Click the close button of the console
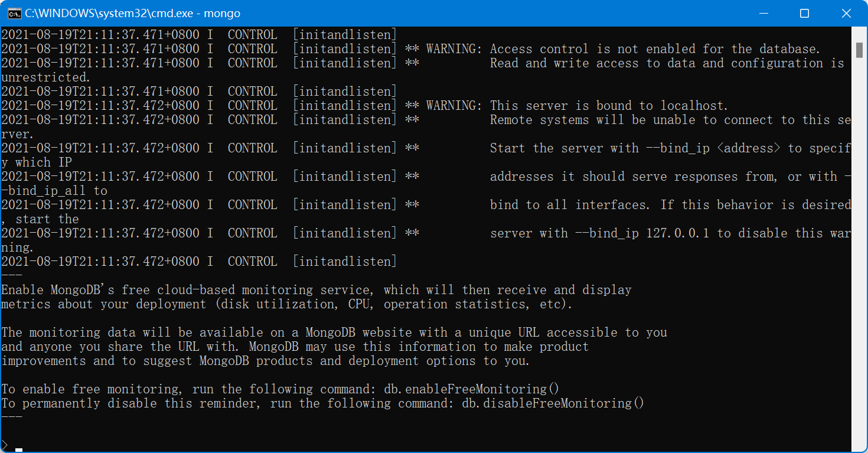868x453 pixels. (846, 12)
